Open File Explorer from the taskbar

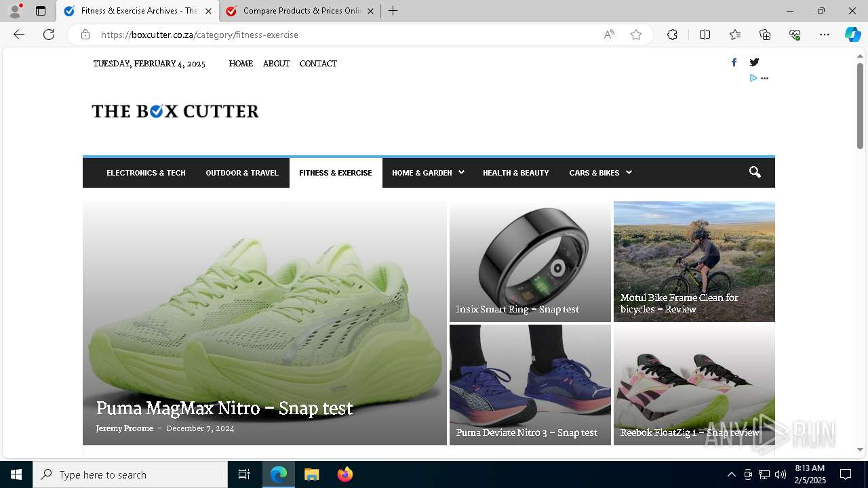pyautogui.click(x=311, y=474)
